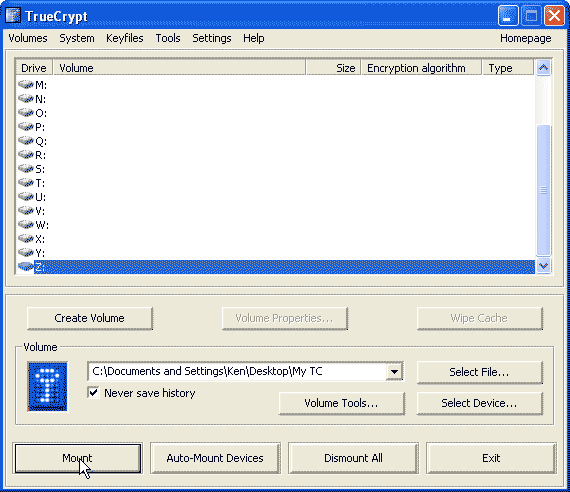Click the O: drive icon
Image resolution: width=570 pixels, height=492 pixels.
[26, 113]
